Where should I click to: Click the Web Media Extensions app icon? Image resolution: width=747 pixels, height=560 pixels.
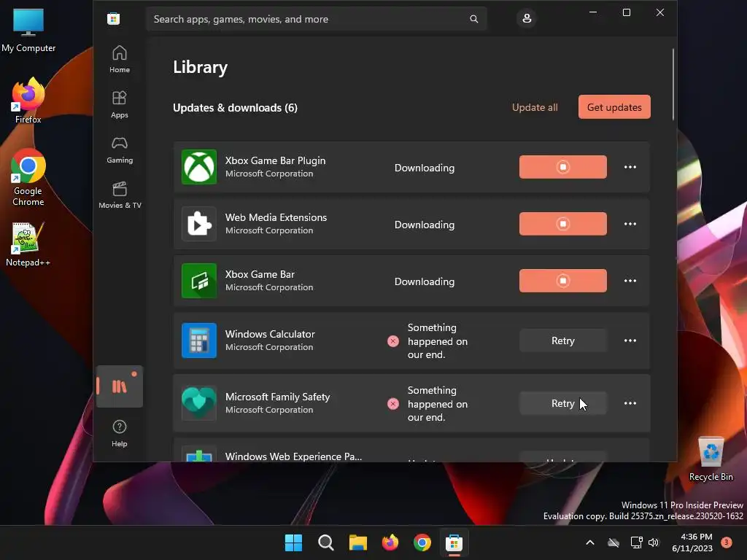199,224
